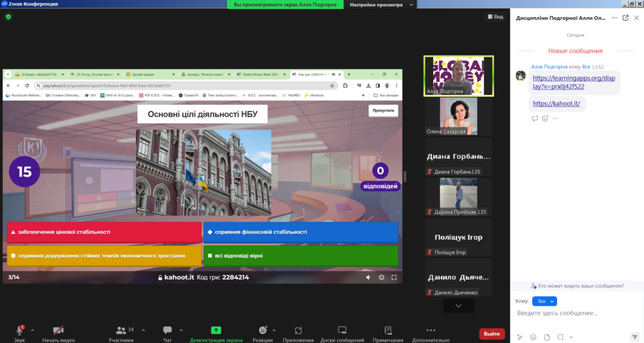
Task: Open Приват24 bookmark
Action: click(189, 95)
